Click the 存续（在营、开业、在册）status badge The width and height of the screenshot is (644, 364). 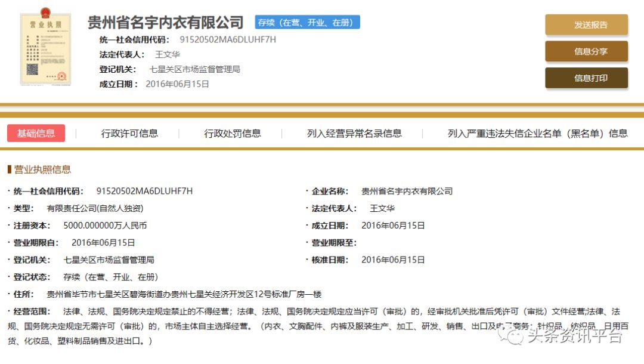307,23
